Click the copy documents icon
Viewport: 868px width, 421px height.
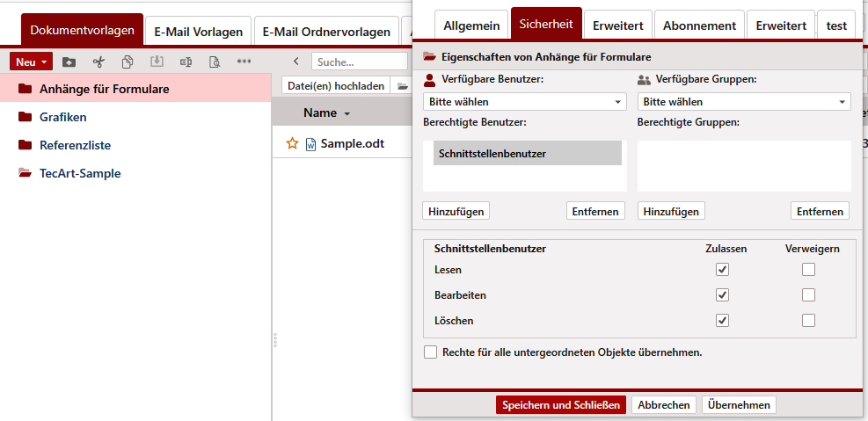(x=128, y=62)
